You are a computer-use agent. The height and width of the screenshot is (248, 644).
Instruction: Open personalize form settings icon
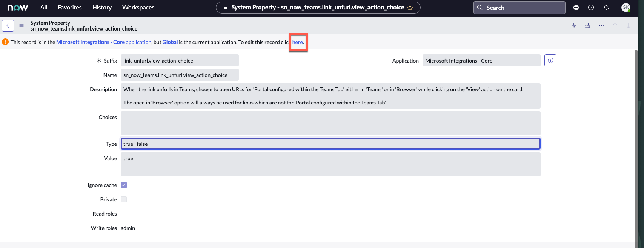(x=588, y=26)
